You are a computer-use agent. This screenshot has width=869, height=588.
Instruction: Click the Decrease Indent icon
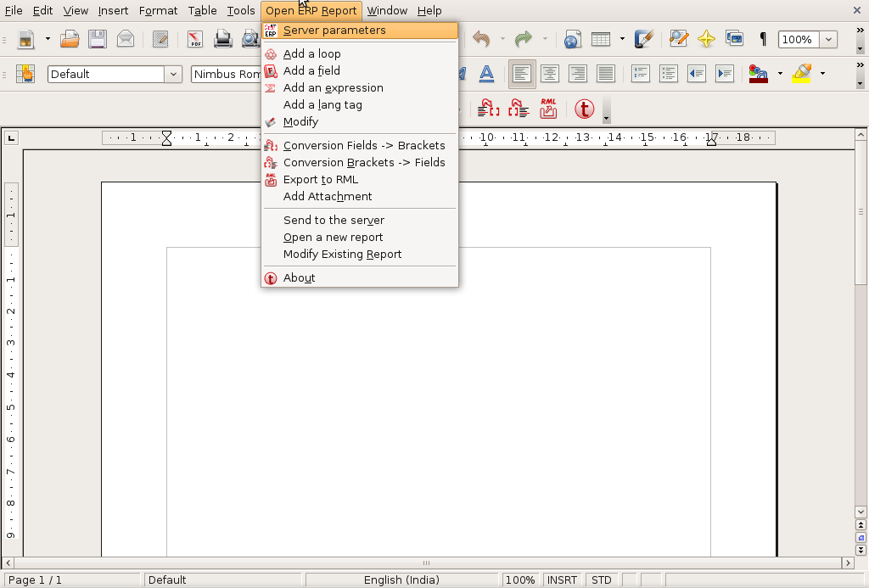pyautogui.click(x=696, y=74)
